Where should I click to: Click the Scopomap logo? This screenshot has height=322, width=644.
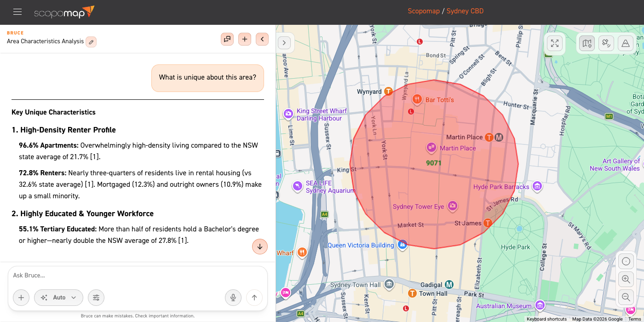tap(64, 12)
